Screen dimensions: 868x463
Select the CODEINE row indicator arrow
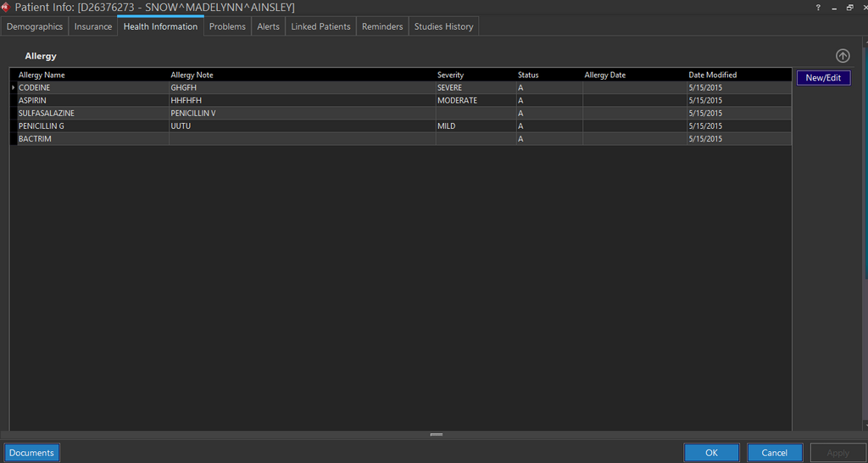click(13, 87)
